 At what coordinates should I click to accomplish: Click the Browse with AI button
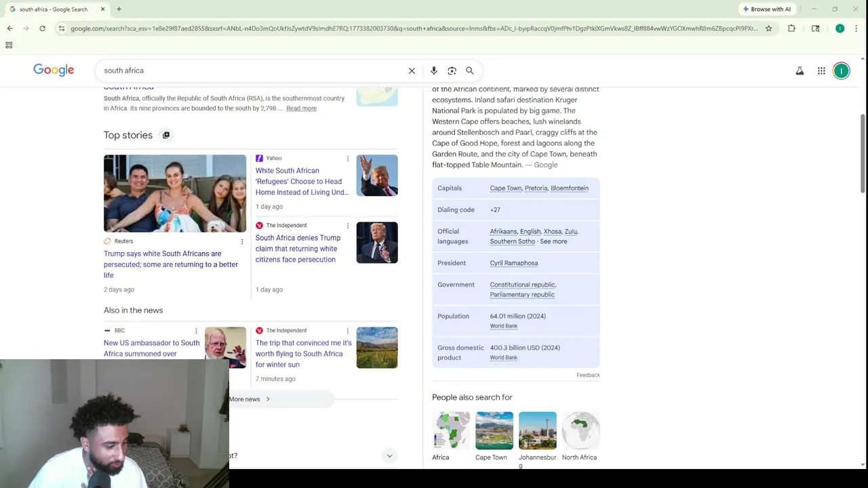pos(767,9)
